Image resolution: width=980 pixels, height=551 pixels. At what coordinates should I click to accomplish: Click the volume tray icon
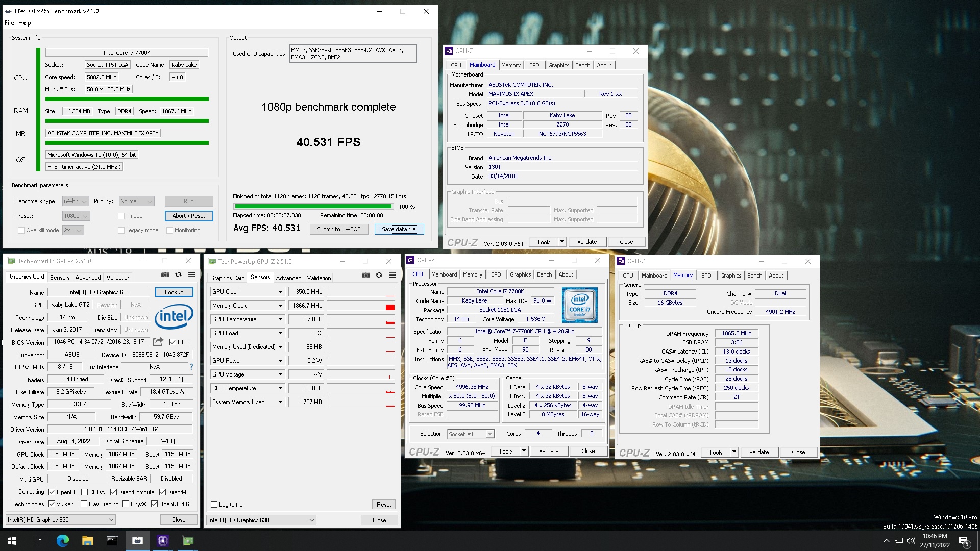(x=911, y=541)
